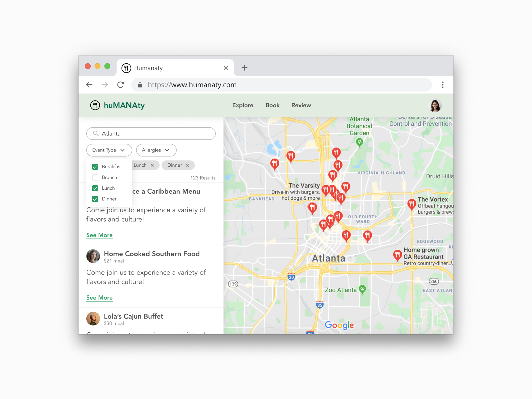Image resolution: width=532 pixels, height=399 pixels.
Task: Open a new browser tab
Action: (244, 68)
